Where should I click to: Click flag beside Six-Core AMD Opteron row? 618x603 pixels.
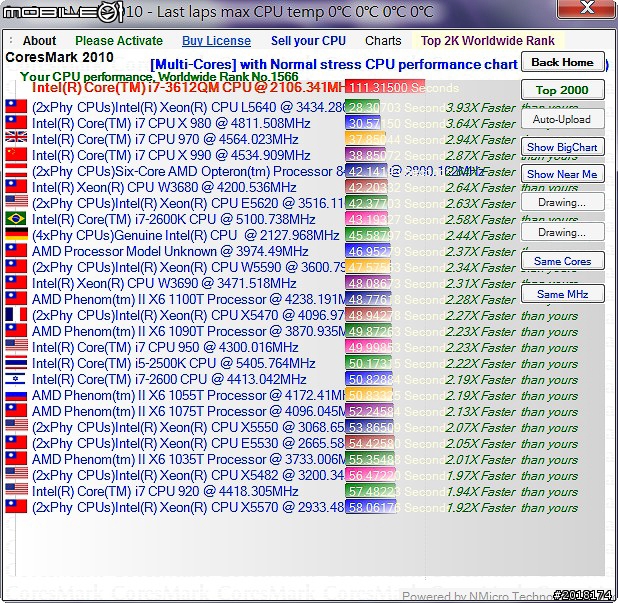click(16, 171)
